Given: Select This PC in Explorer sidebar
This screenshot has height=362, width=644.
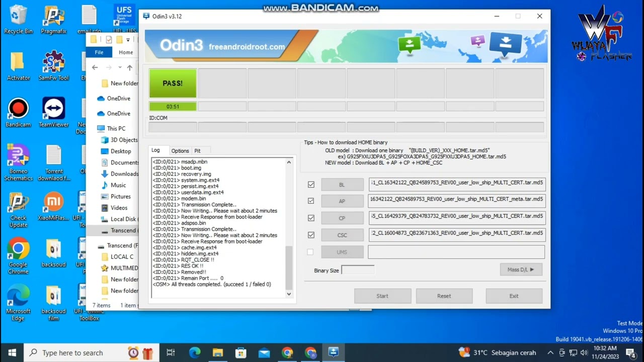Looking at the screenshot, I should pyautogui.click(x=116, y=129).
